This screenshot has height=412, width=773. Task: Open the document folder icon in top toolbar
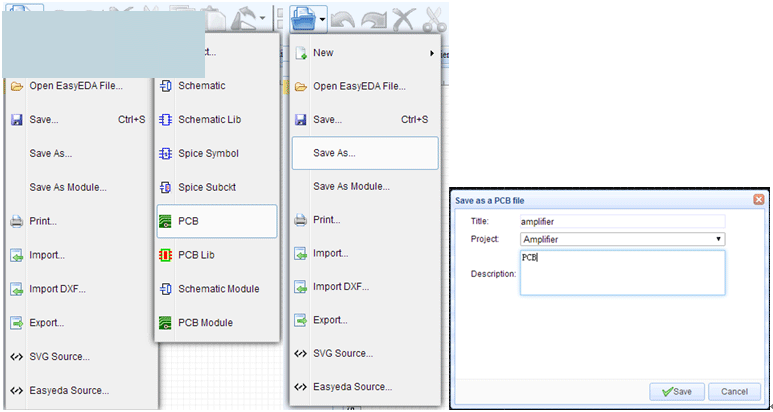click(x=304, y=19)
